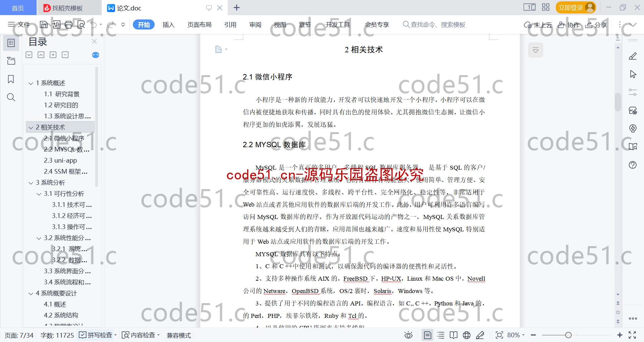Click the word count 字数: 11725

click(x=57, y=335)
